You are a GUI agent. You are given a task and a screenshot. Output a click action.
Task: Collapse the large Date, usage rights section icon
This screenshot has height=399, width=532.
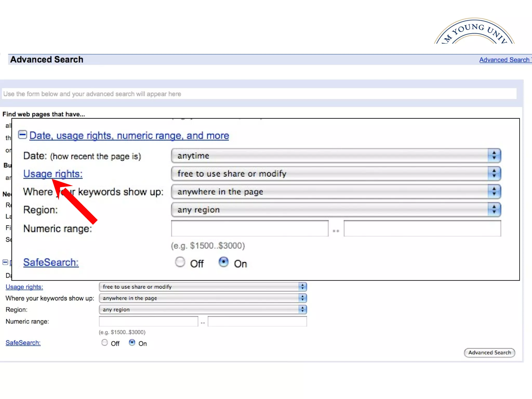point(22,135)
